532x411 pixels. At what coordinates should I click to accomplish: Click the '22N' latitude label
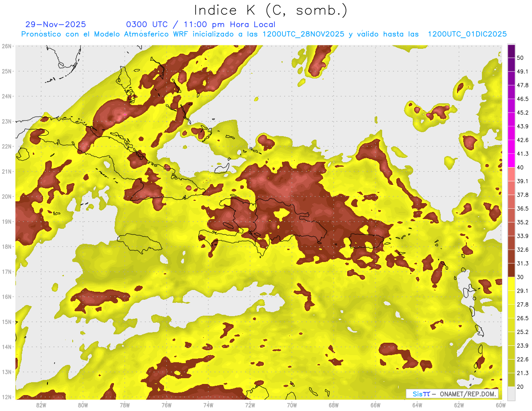[7, 146]
